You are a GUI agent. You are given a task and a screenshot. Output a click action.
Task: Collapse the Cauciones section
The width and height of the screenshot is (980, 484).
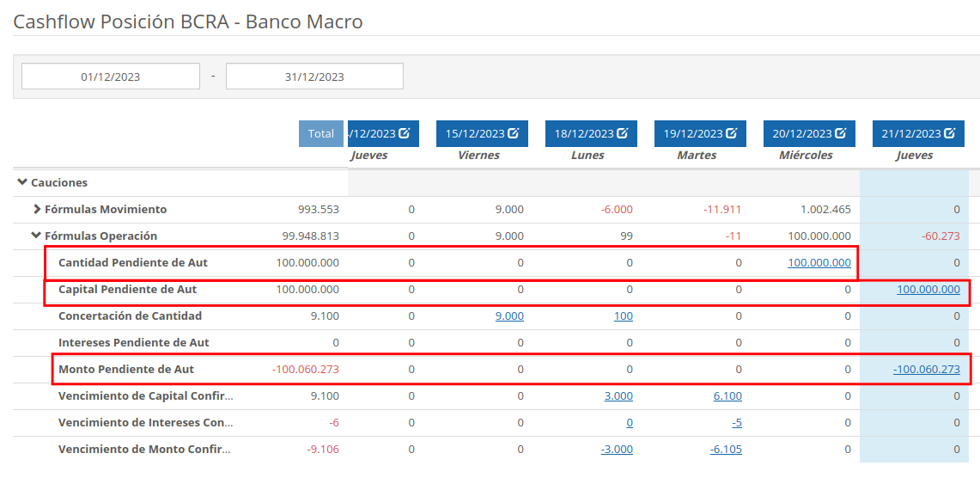(22, 182)
